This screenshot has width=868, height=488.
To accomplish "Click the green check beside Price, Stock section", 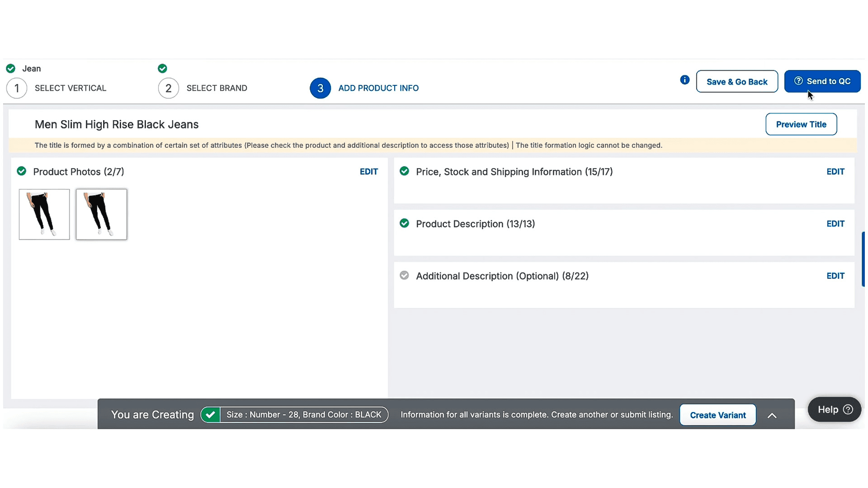I will tap(404, 171).
